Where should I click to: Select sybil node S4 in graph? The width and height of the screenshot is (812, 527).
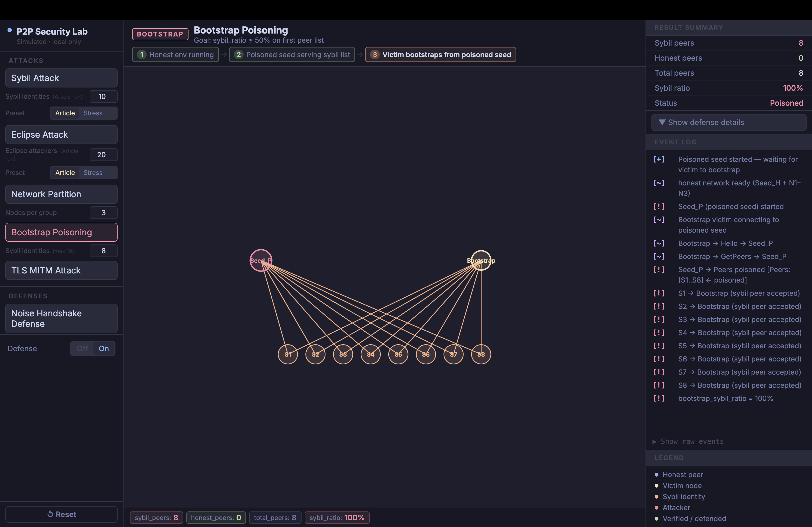click(371, 354)
